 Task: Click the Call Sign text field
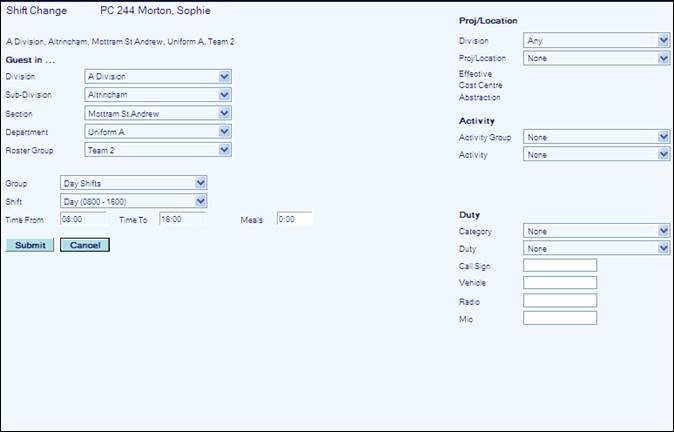(559, 265)
